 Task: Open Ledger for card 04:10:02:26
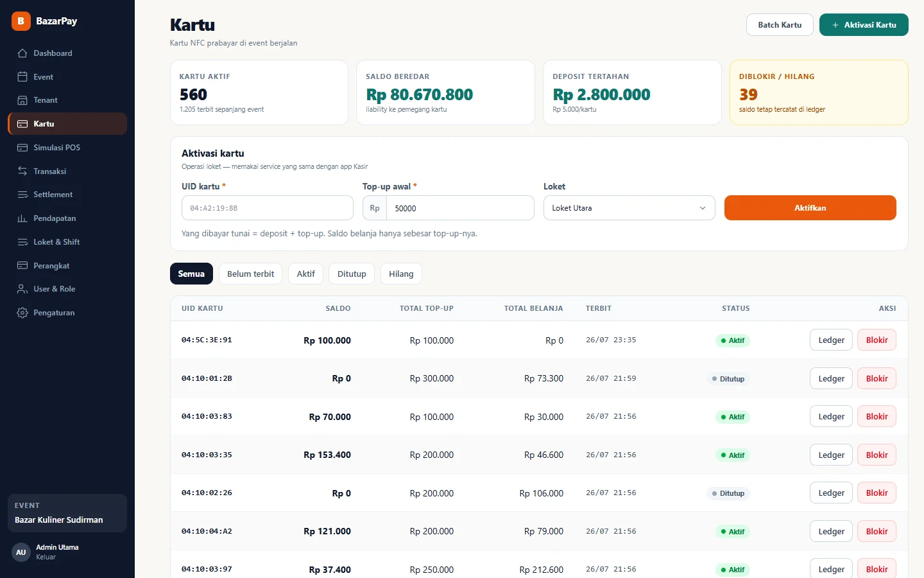coord(831,493)
